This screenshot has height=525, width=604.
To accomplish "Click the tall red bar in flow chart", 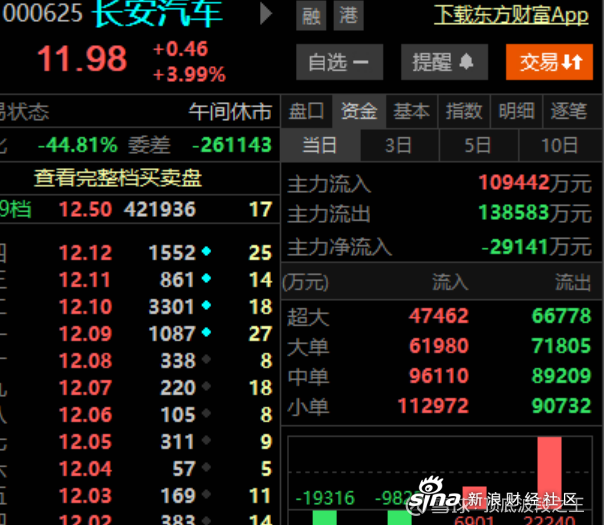I will click(549, 472).
